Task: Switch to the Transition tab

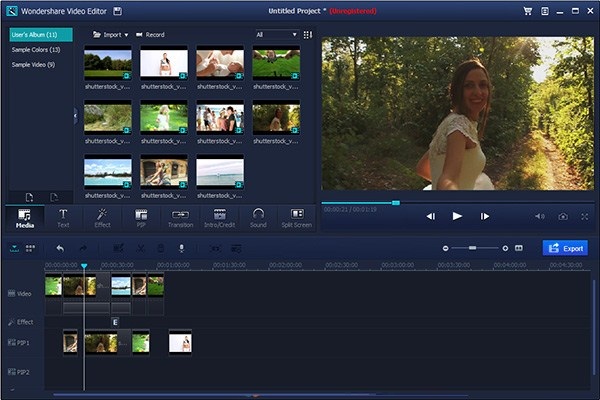Action: (181, 217)
